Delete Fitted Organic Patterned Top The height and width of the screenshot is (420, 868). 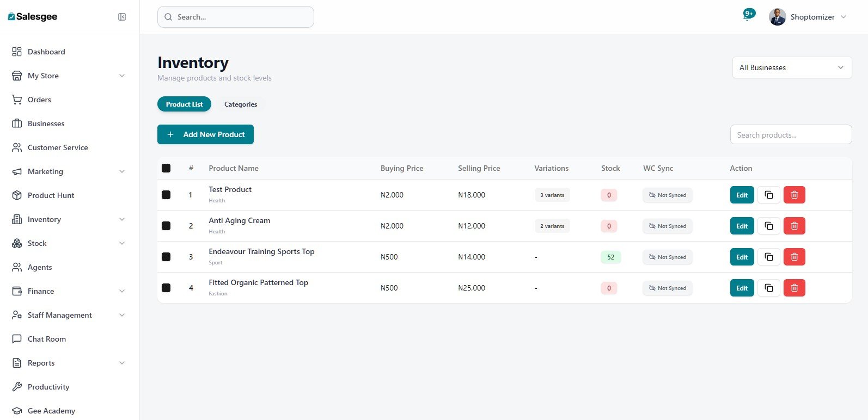pyautogui.click(x=794, y=288)
